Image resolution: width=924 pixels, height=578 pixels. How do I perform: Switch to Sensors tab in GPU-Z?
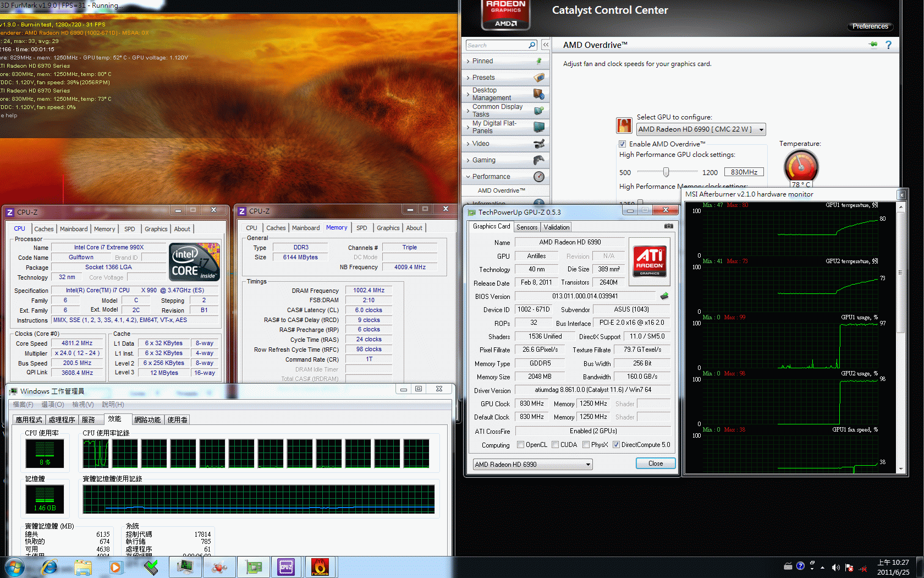[527, 227]
